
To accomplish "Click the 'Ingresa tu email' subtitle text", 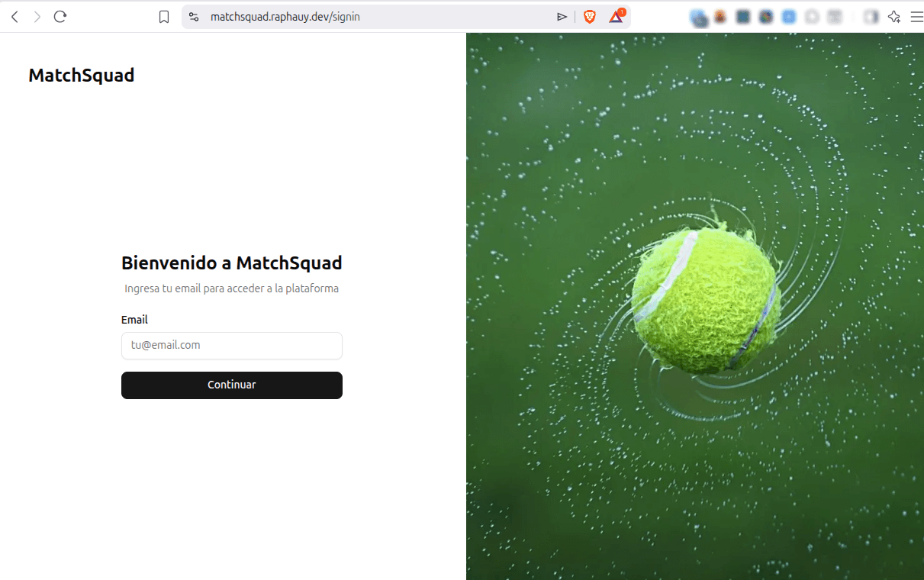I will (231, 289).
